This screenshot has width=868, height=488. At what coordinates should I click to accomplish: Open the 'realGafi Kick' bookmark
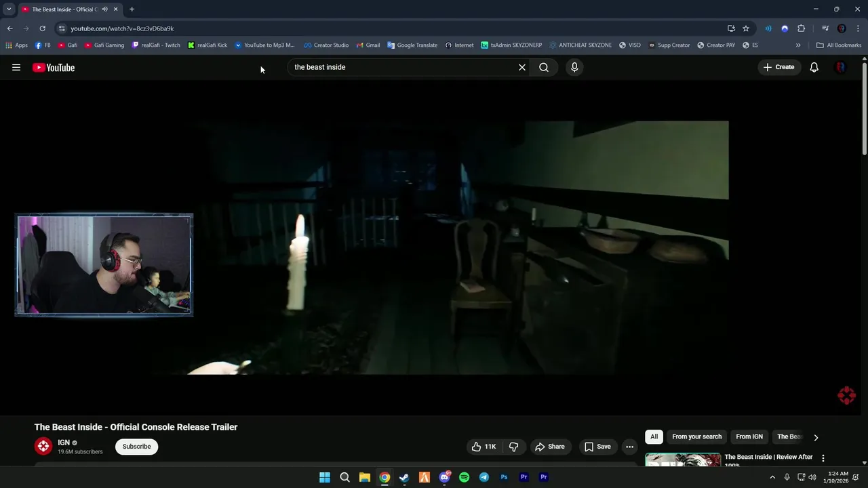pyautogui.click(x=208, y=45)
